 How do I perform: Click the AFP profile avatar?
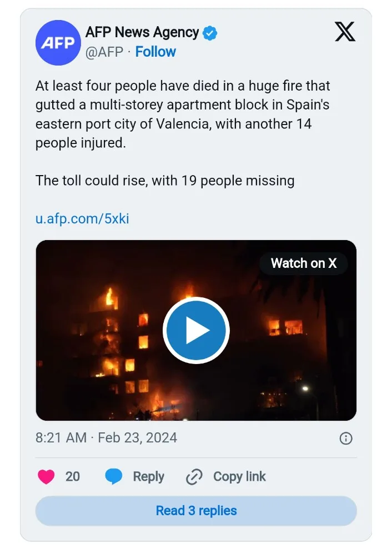tap(58, 43)
